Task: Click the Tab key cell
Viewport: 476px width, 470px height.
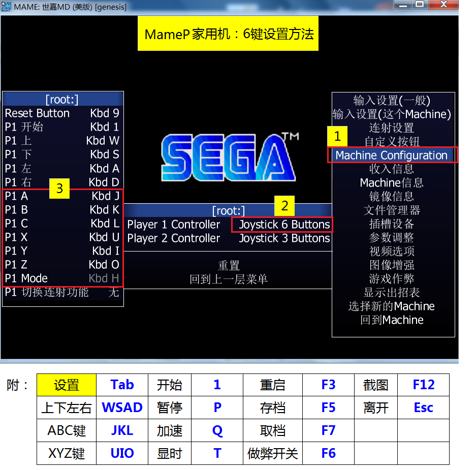Action: click(122, 385)
